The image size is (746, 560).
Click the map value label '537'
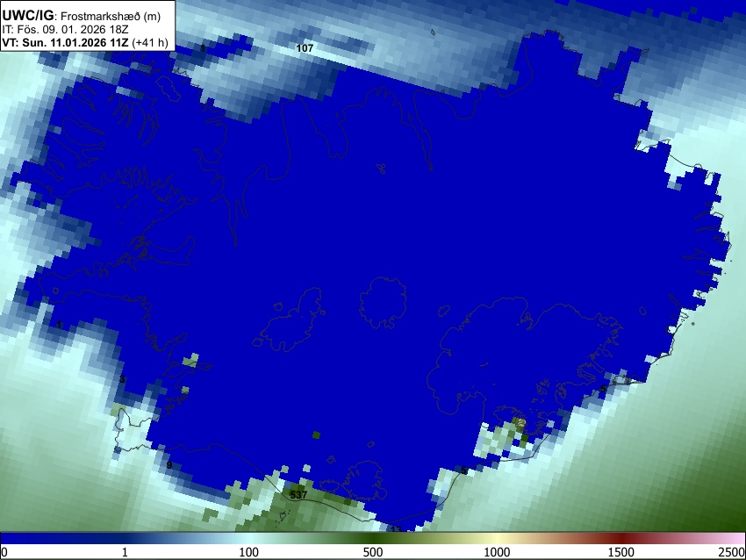(x=298, y=495)
